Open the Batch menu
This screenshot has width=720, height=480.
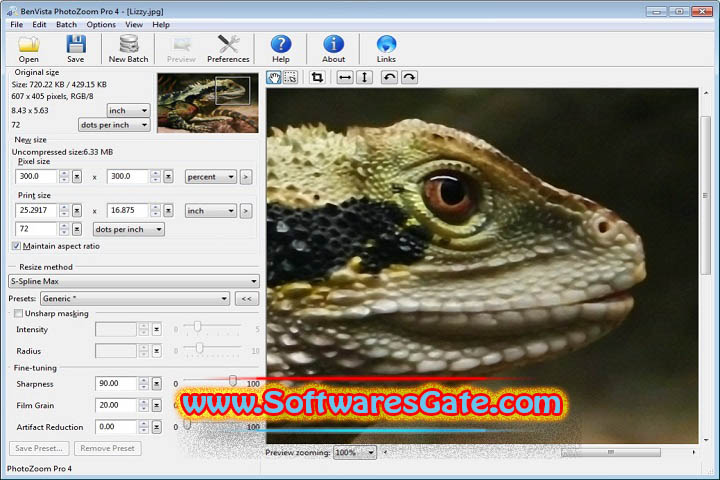[67, 24]
